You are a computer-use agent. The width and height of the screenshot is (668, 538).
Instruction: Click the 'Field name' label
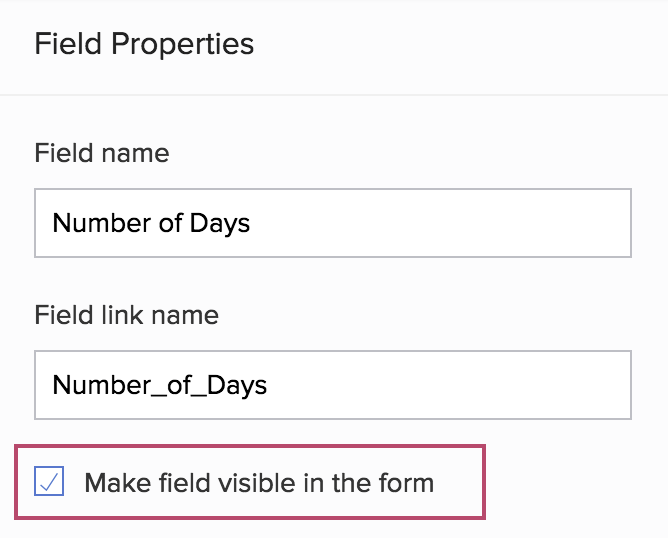pos(102,153)
